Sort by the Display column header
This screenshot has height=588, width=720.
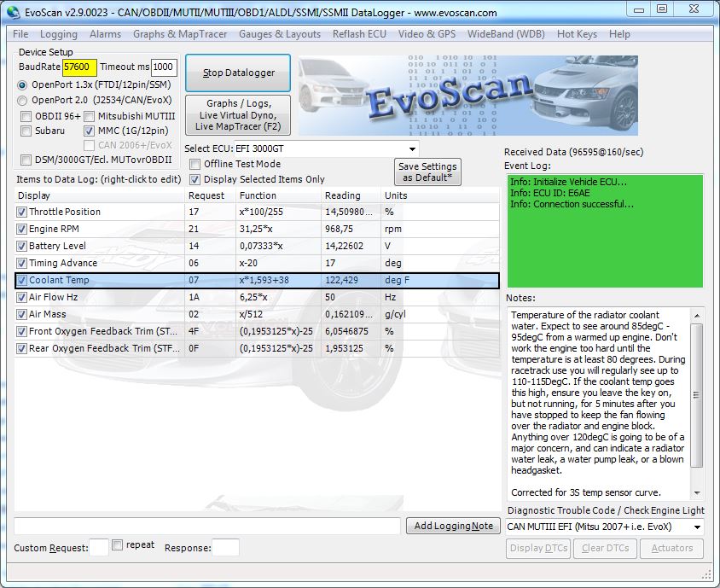99,195
